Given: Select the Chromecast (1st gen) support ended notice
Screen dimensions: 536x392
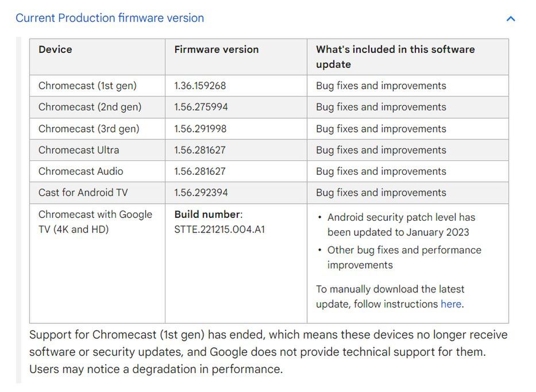Looking at the screenshot, I should pyautogui.click(x=267, y=351).
